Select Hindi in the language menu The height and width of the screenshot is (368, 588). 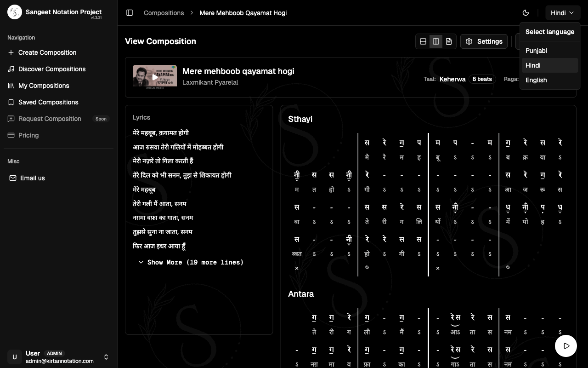point(533,65)
